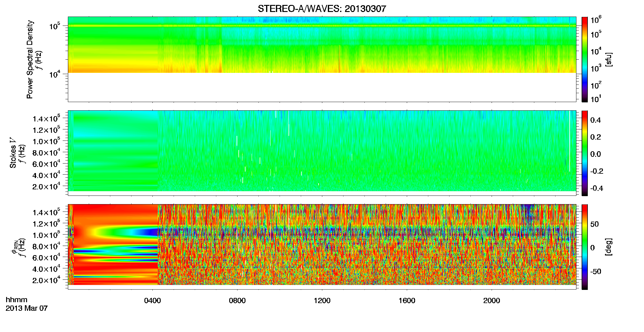Screen dimensions: 644x332
Task: Click the Power Spectral Density axis title
Action: point(30,59)
